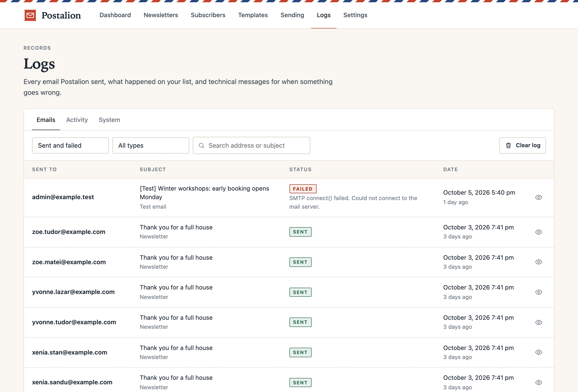Open the All types filter dropdown
This screenshot has width=578, height=392.
[151, 145]
